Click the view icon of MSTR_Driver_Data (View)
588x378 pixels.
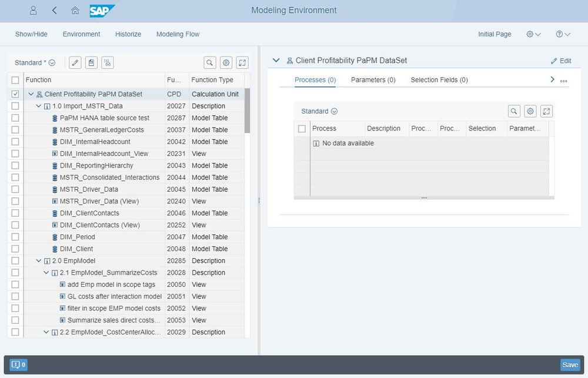55,202
